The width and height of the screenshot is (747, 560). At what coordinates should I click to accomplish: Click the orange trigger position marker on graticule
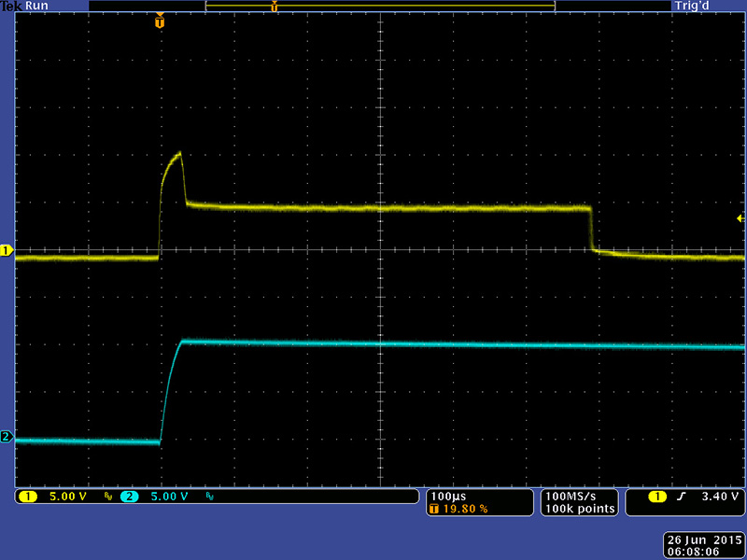160,21
